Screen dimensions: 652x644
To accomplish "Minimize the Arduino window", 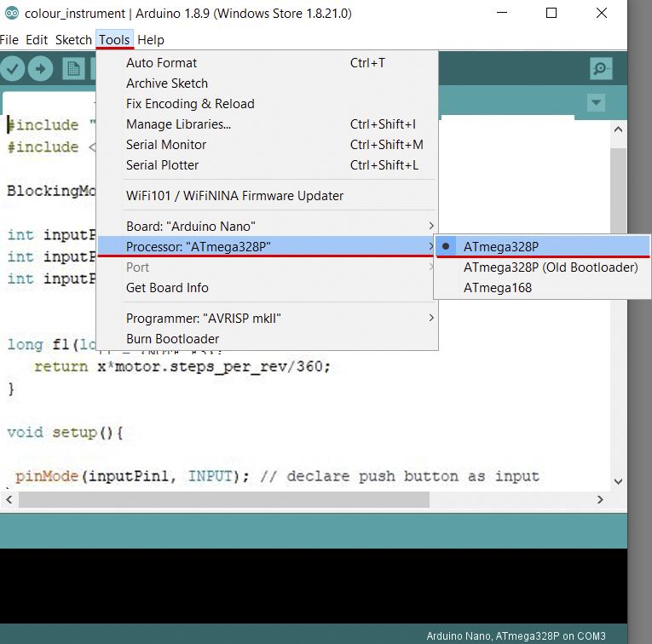I will (x=502, y=14).
